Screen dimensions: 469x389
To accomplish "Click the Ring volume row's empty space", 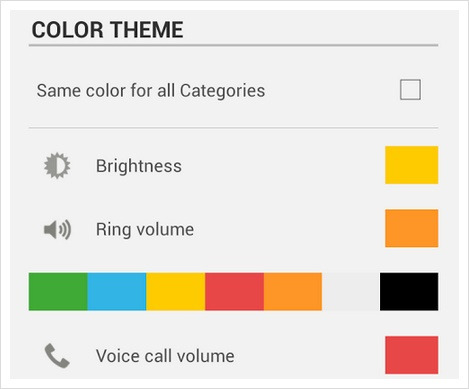I will (x=289, y=229).
